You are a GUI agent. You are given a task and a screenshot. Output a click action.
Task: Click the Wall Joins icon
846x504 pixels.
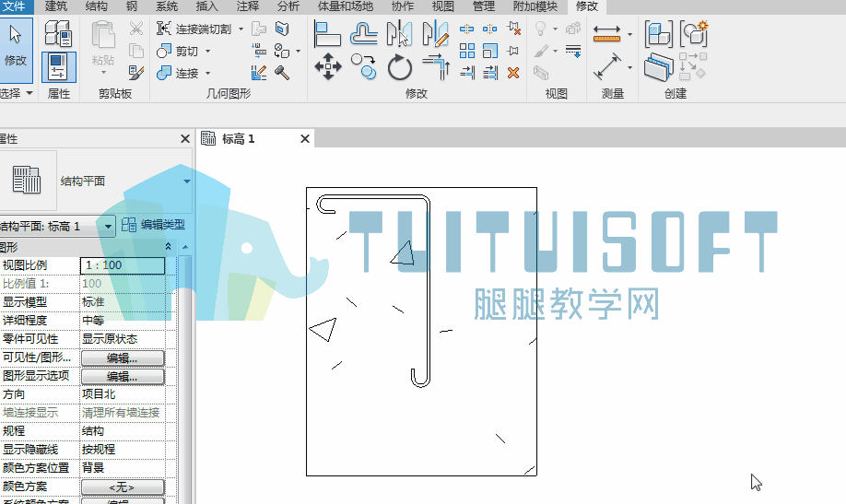pos(259,51)
